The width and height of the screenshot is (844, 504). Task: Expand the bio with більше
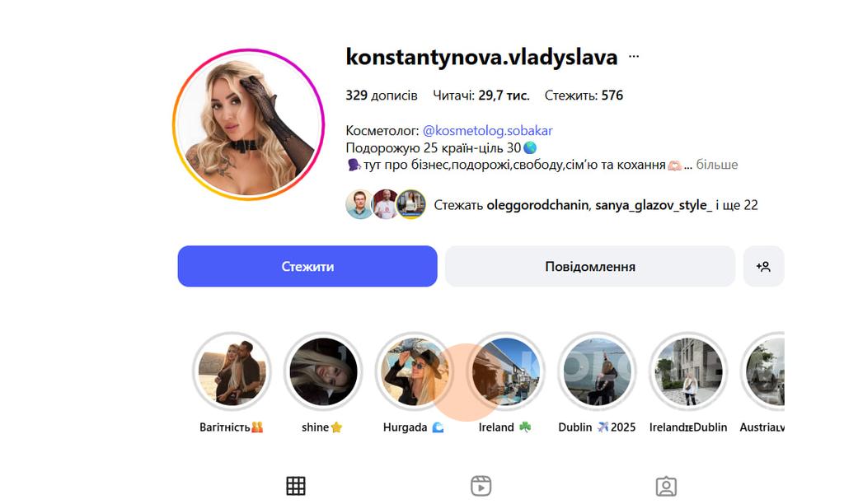(716, 165)
